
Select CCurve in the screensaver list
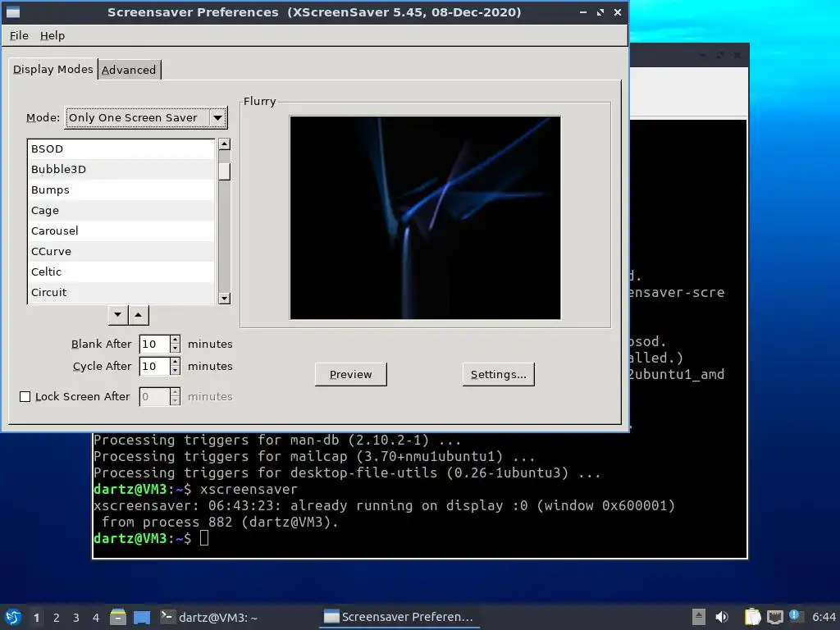coord(121,251)
